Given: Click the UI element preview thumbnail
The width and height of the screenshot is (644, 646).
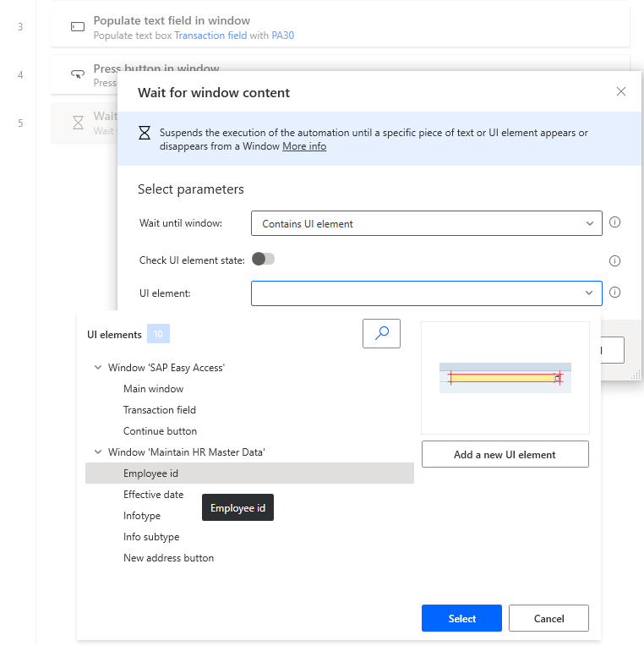Looking at the screenshot, I should click(x=505, y=378).
